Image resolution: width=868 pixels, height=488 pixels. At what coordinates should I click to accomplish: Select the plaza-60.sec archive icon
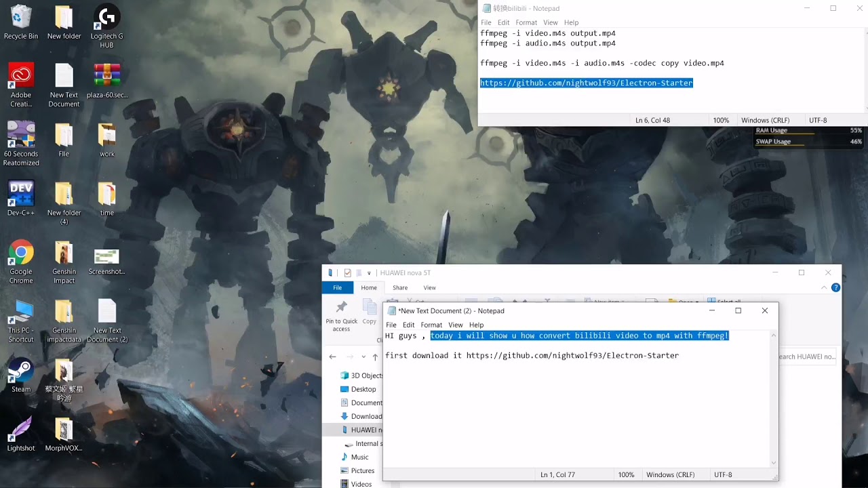[106, 81]
